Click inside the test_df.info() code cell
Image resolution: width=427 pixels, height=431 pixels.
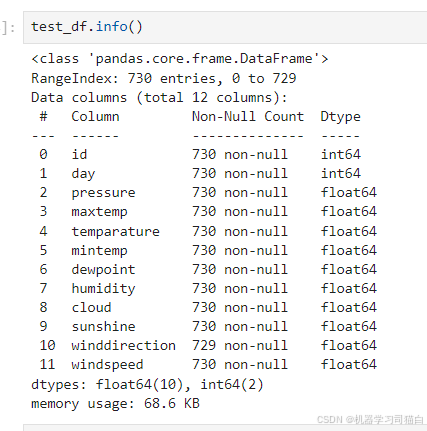point(225,27)
